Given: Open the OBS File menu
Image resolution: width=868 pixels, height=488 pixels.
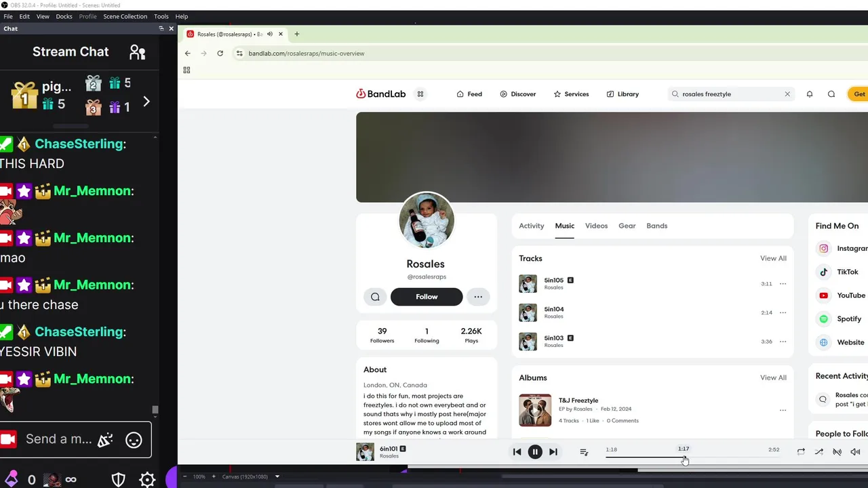Looking at the screenshot, I should 8,16.
